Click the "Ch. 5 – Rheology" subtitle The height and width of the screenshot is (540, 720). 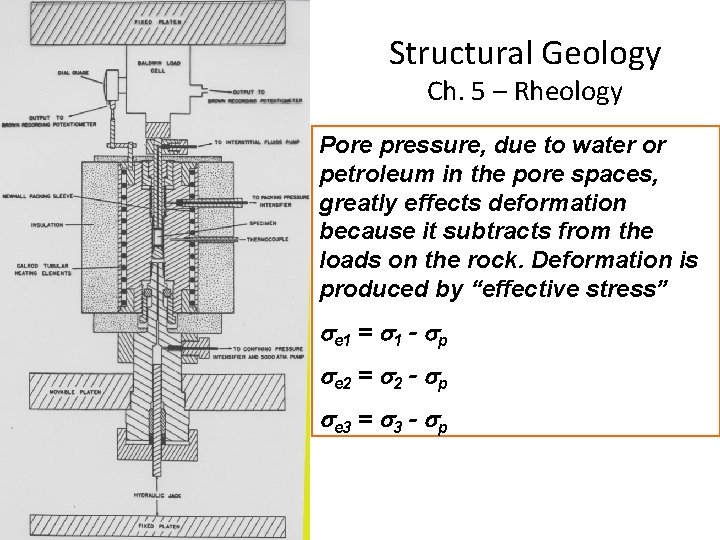pyautogui.click(x=524, y=91)
